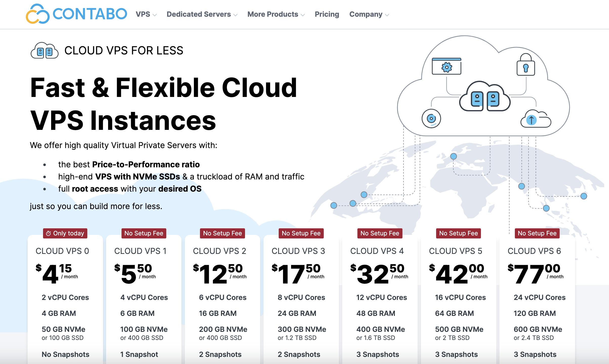
Task: Expand the VPS navigation dropdown
Action: (146, 14)
